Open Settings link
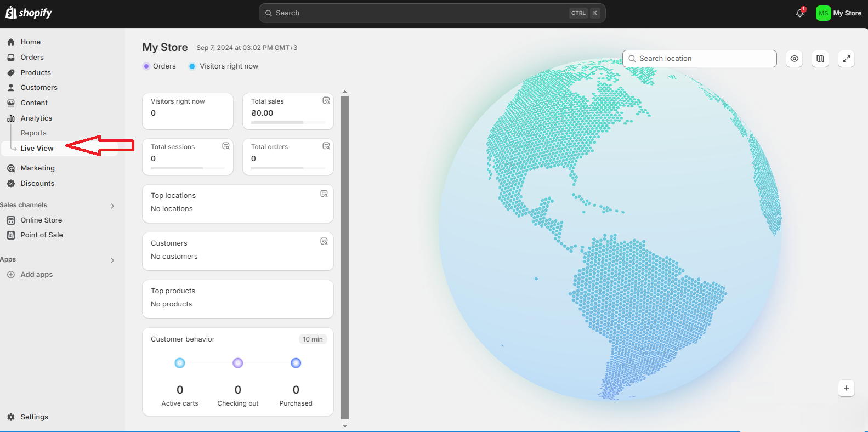868x432 pixels. pos(35,417)
